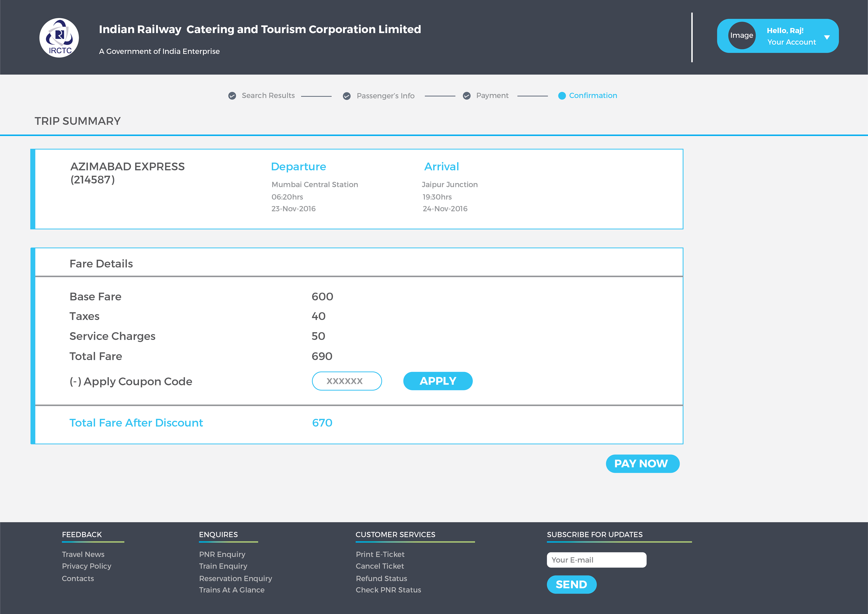The height and width of the screenshot is (614, 868).
Task: Click the Base Fare value 600
Action: point(323,296)
